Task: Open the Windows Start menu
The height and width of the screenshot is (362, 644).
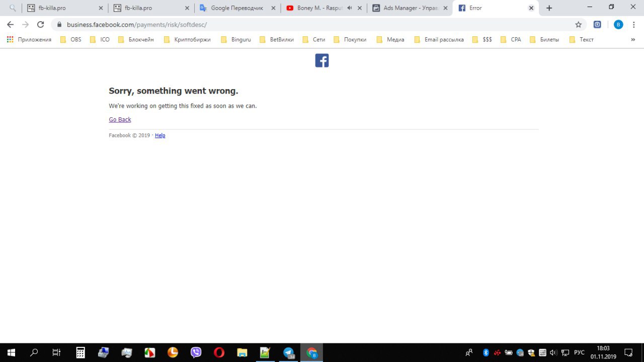Action: tap(11, 352)
